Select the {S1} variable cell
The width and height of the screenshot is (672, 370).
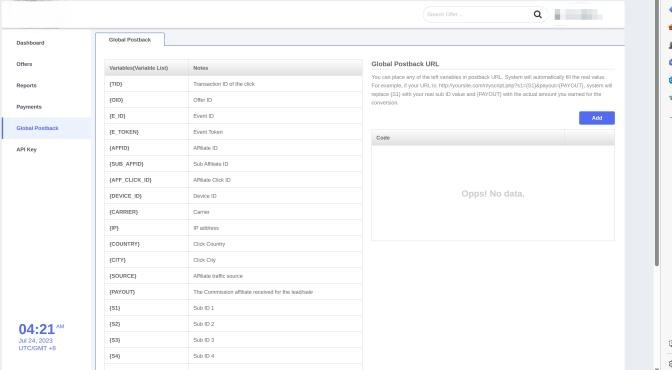147,308
